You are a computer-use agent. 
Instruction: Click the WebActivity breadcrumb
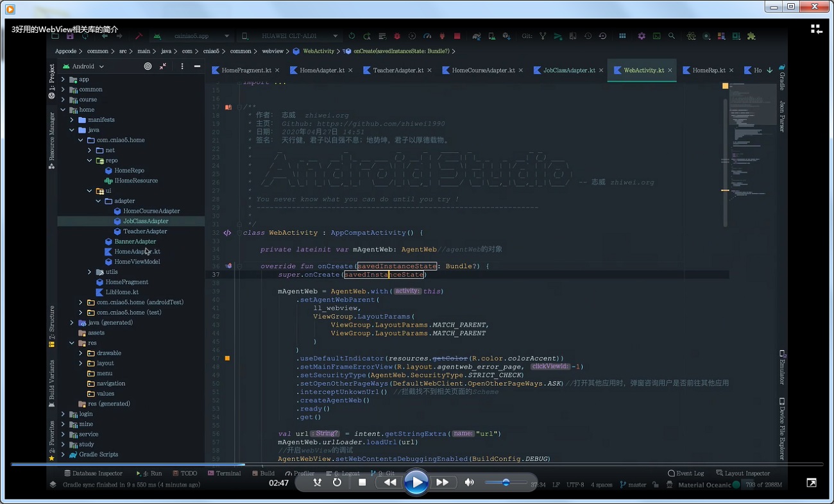coord(314,51)
